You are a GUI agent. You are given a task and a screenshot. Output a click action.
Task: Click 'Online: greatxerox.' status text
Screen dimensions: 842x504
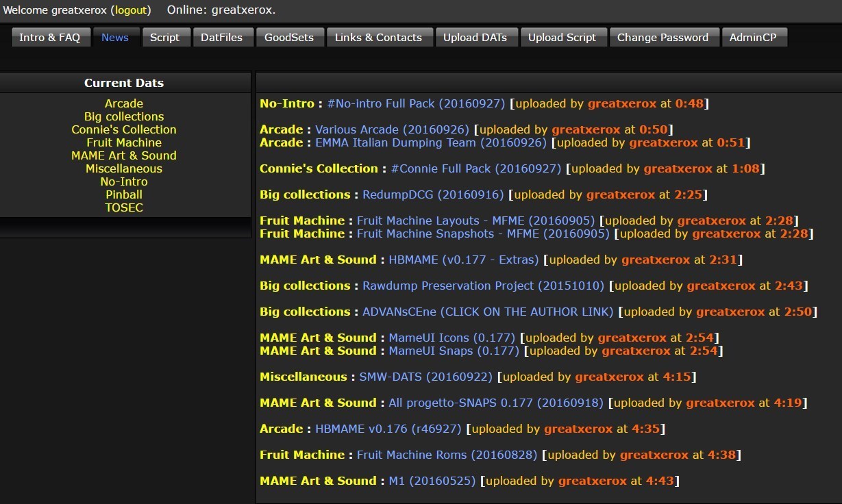[221, 10]
